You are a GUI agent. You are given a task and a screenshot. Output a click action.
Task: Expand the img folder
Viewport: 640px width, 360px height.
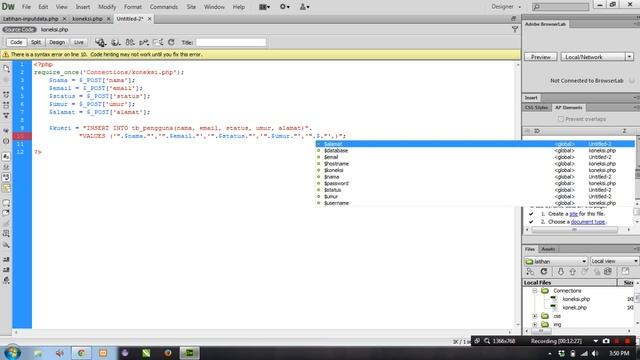[x=535, y=324]
